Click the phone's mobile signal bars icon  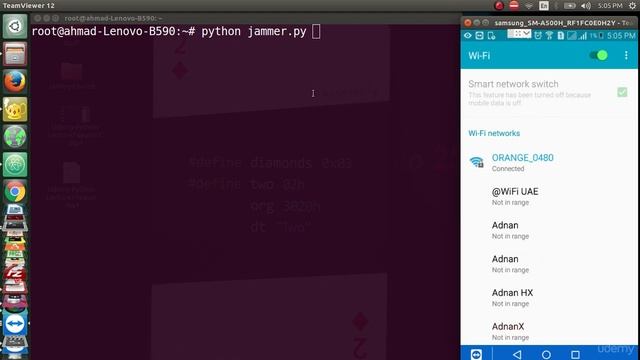(582, 36)
